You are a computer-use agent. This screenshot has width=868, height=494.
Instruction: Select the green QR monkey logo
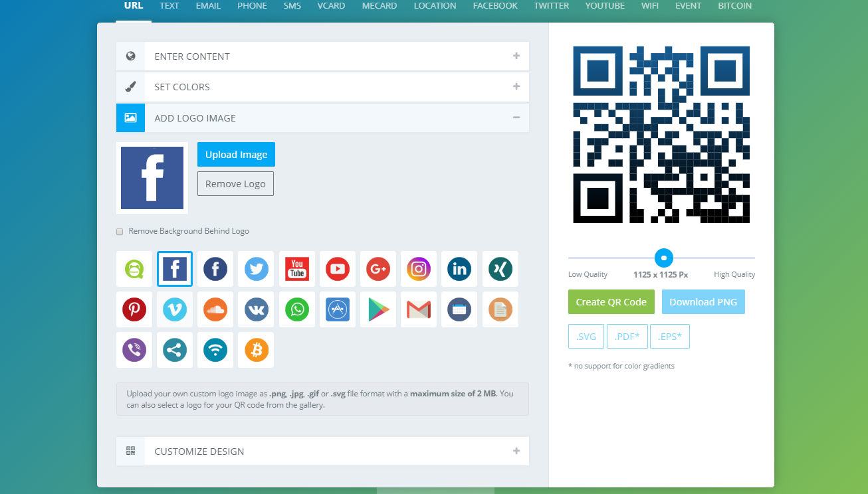click(134, 269)
